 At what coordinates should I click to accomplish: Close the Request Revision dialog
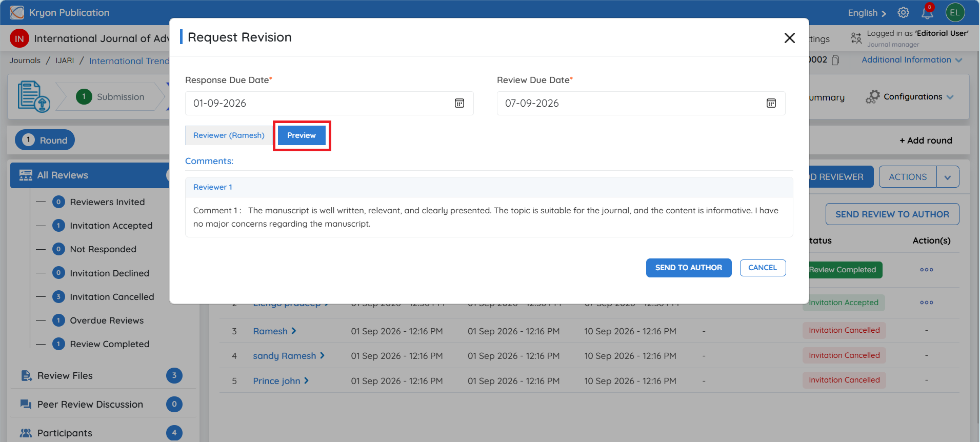point(790,38)
